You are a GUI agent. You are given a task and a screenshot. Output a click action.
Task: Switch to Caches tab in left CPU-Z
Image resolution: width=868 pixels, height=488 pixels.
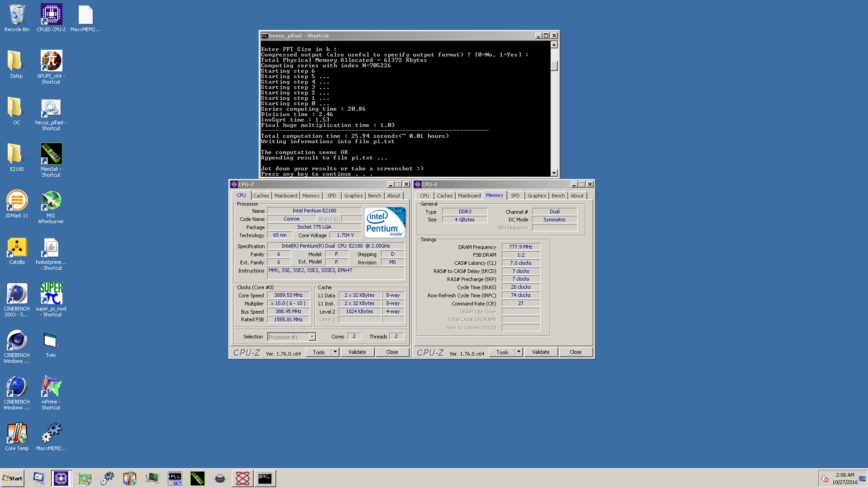(261, 196)
